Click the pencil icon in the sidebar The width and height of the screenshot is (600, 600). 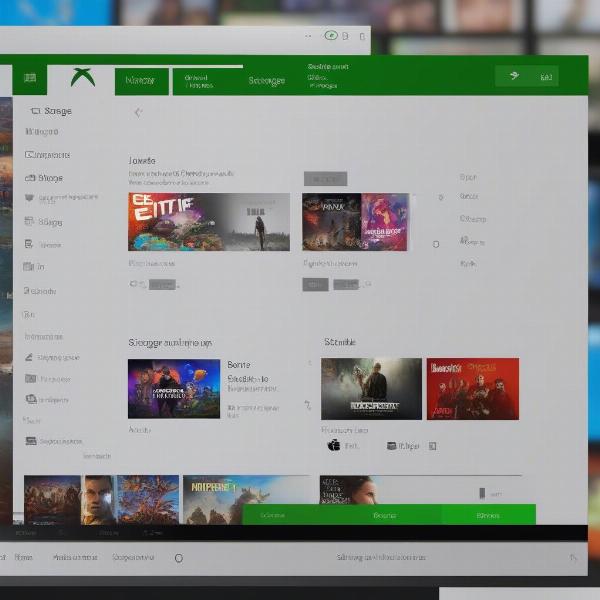[29, 357]
